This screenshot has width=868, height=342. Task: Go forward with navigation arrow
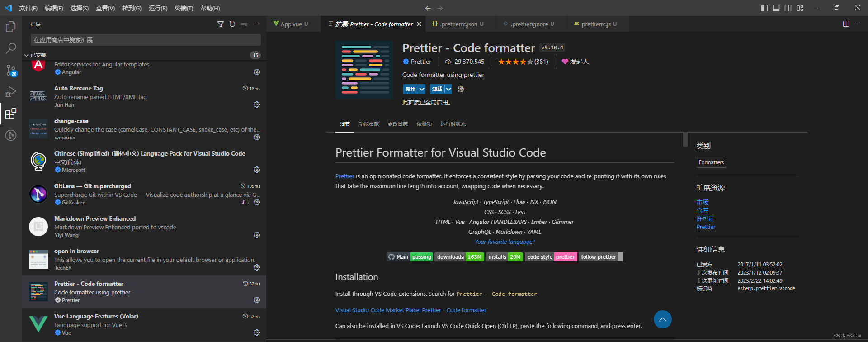tap(440, 8)
